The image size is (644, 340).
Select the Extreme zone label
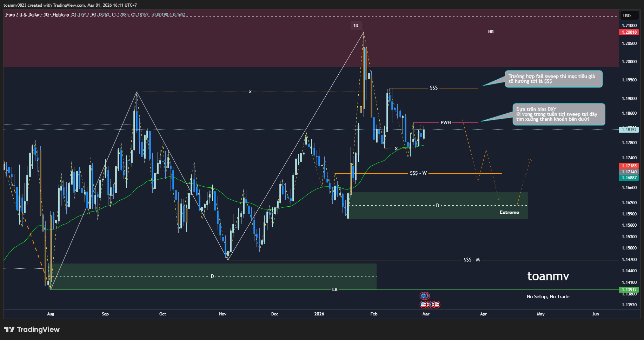(x=509, y=213)
